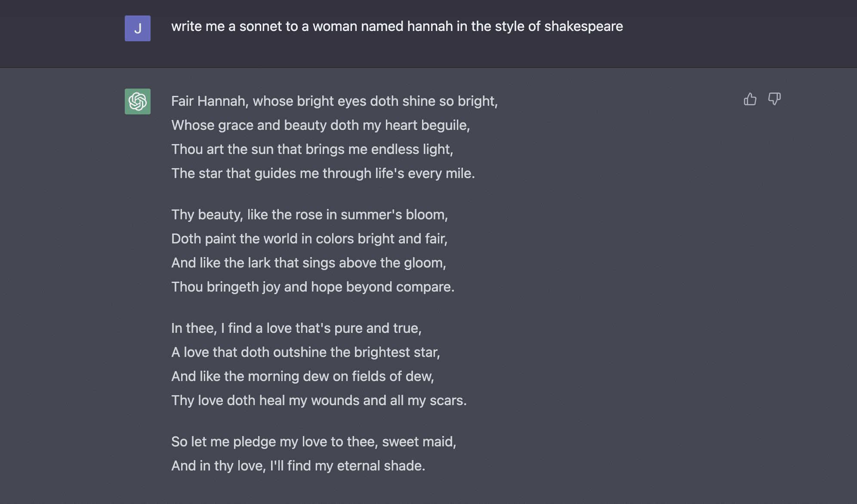Click the ChatGPT logo avatar

tap(138, 101)
